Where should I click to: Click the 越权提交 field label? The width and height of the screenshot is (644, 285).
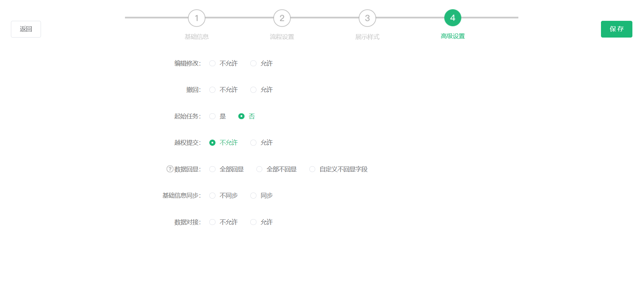(x=187, y=143)
